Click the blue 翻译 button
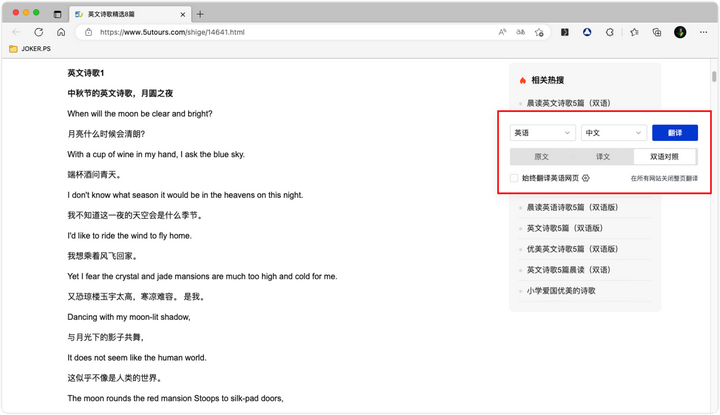This screenshot has width=720, height=415. tap(675, 133)
